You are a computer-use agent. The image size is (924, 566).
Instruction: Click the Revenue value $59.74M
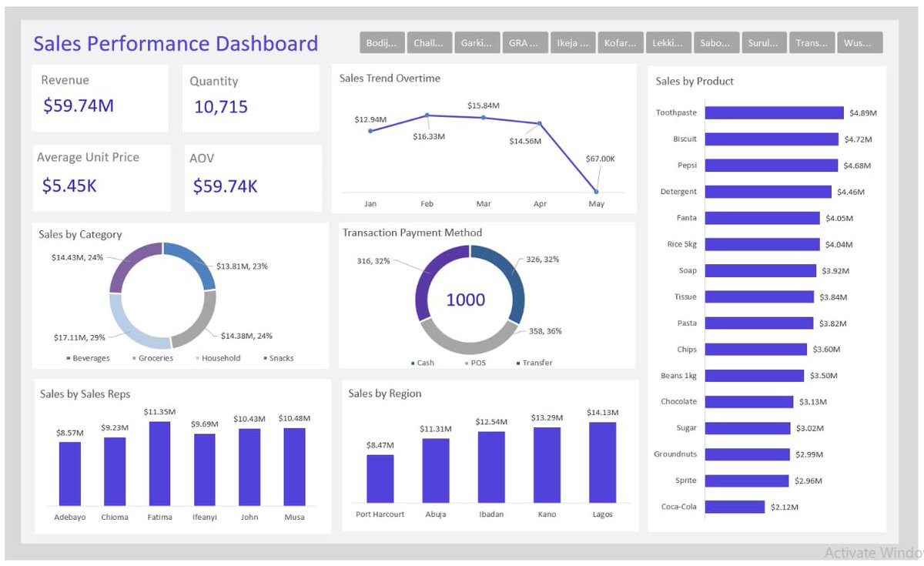point(79,105)
